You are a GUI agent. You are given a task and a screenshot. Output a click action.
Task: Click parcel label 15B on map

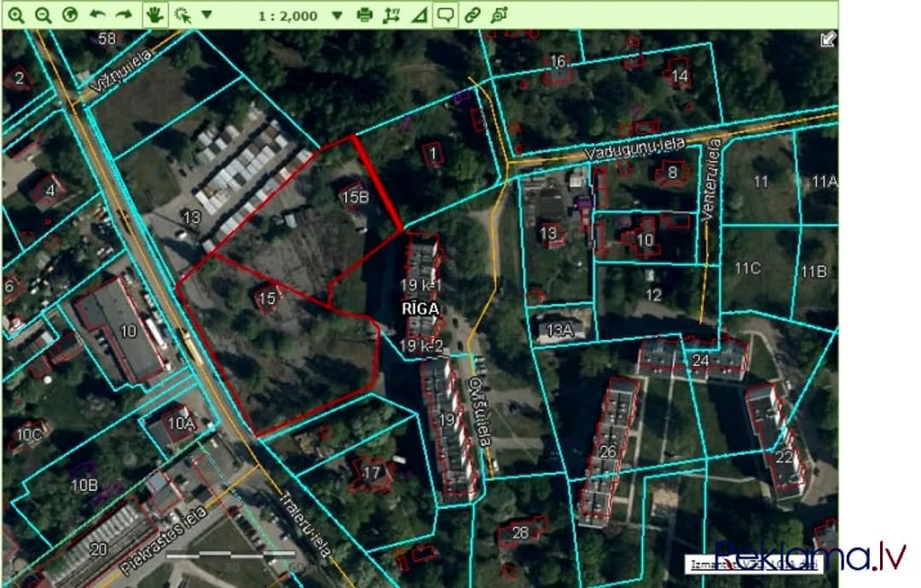355,197
